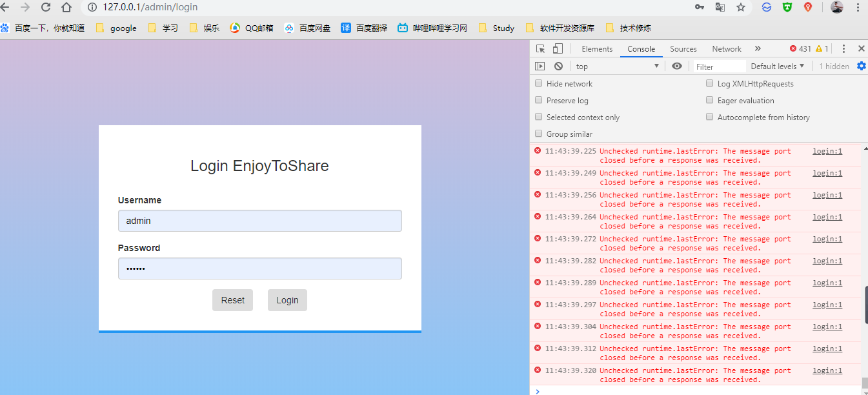Image resolution: width=868 pixels, height=395 pixels.
Task: Reload the page with the refresh icon
Action: pos(45,8)
